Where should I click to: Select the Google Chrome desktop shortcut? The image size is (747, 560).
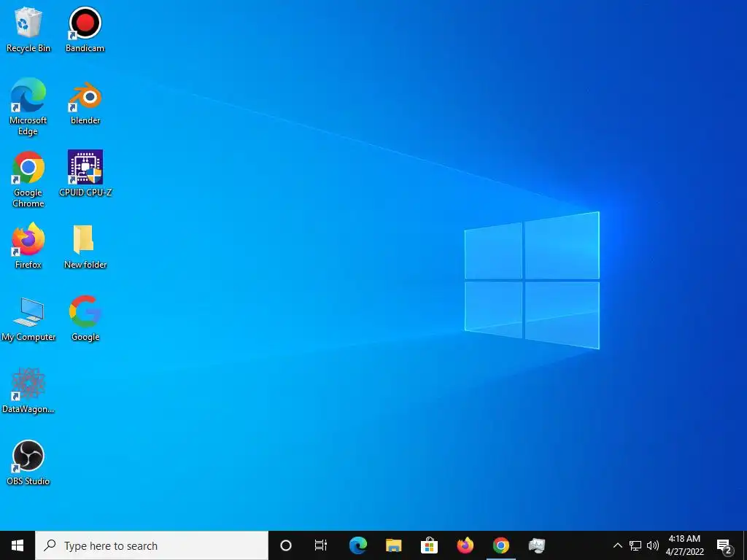tap(28, 179)
